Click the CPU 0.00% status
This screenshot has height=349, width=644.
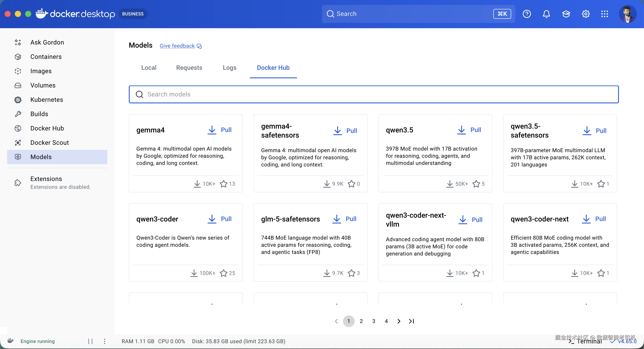pos(172,341)
